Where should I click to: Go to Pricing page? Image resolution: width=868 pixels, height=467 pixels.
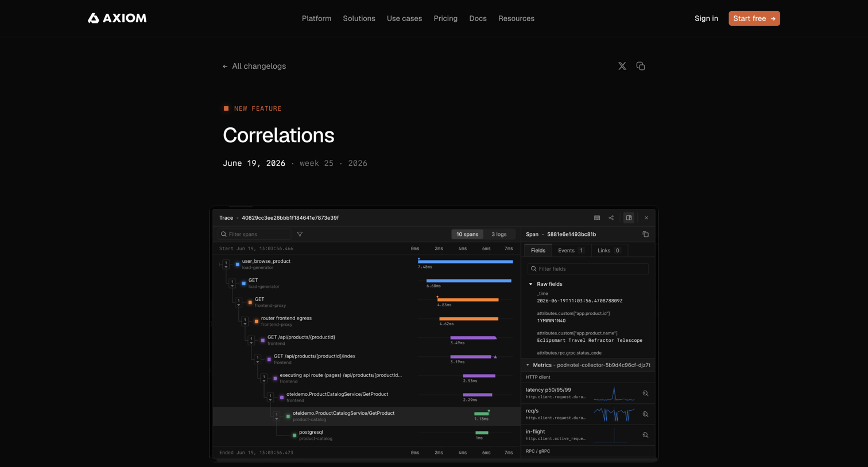[x=445, y=18]
